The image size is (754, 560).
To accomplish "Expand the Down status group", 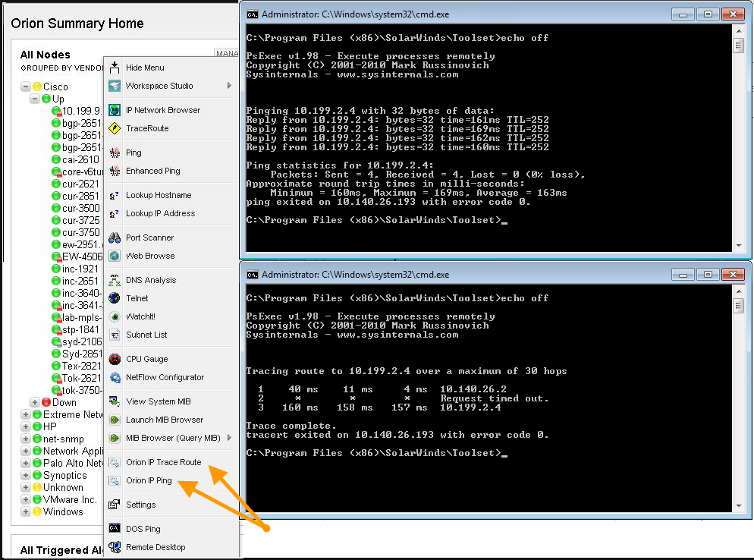I will click(35, 402).
